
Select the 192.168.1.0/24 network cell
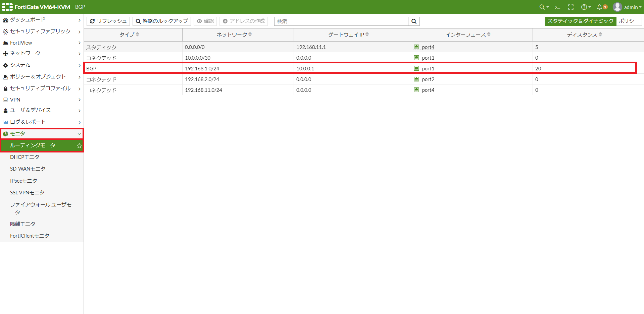[238, 68]
